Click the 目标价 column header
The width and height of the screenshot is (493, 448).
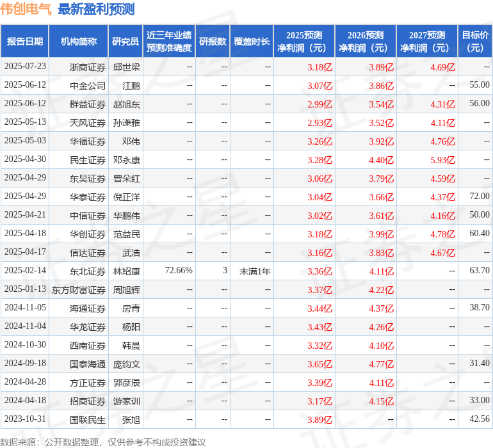tap(475, 42)
